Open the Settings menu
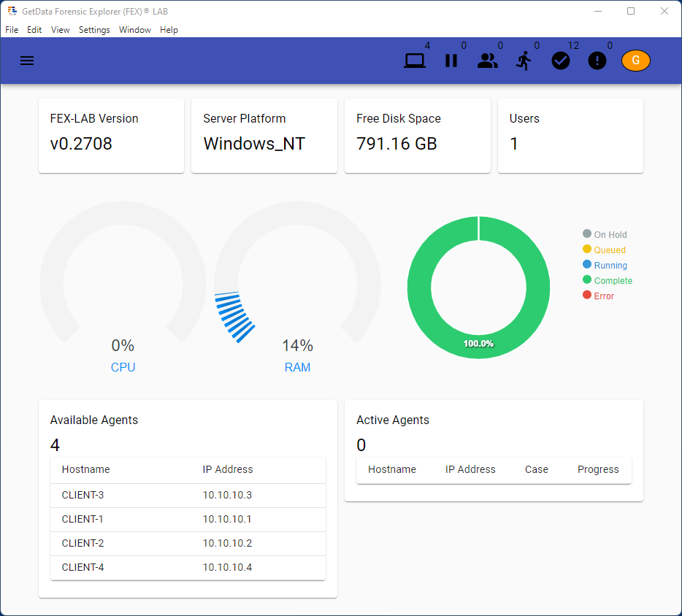 pyautogui.click(x=94, y=30)
